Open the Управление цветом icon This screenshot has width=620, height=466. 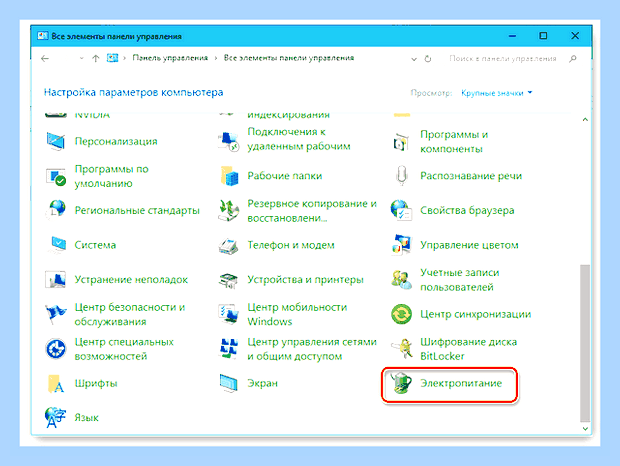coord(401,245)
